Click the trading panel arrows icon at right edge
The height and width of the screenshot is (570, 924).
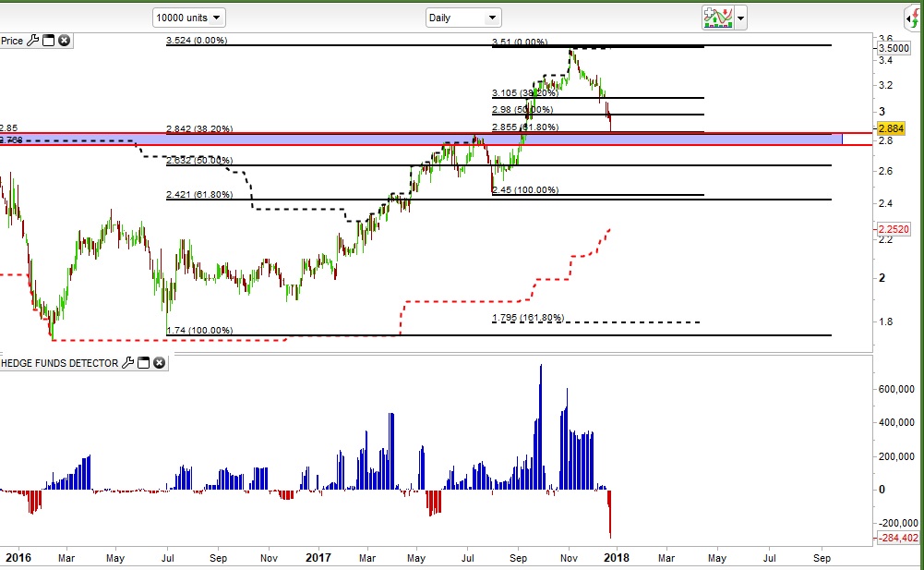click(x=914, y=18)
